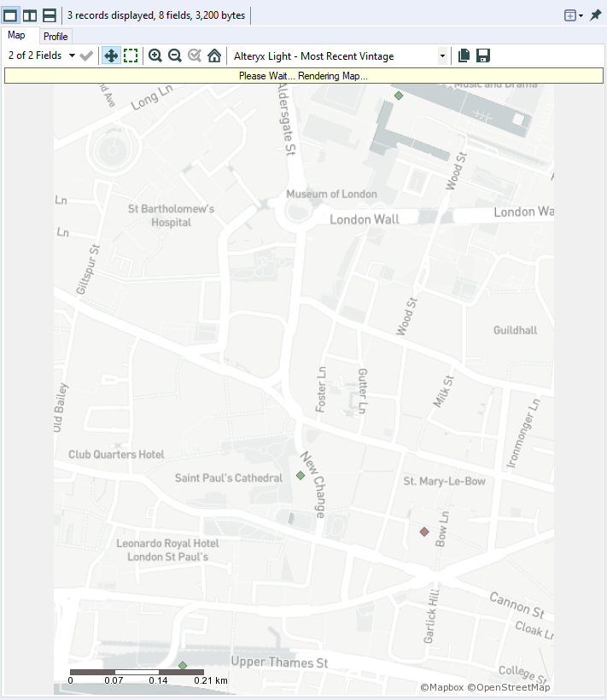Click the Zoom Out magnifier
This screenshot has height=700, width=607.
tap(174, 55)
